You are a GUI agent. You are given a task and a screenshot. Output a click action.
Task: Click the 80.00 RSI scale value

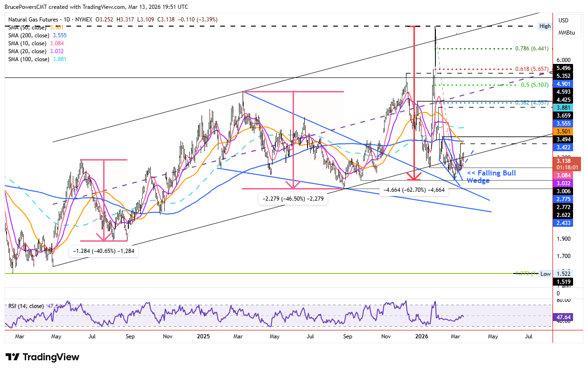[564, 301]
